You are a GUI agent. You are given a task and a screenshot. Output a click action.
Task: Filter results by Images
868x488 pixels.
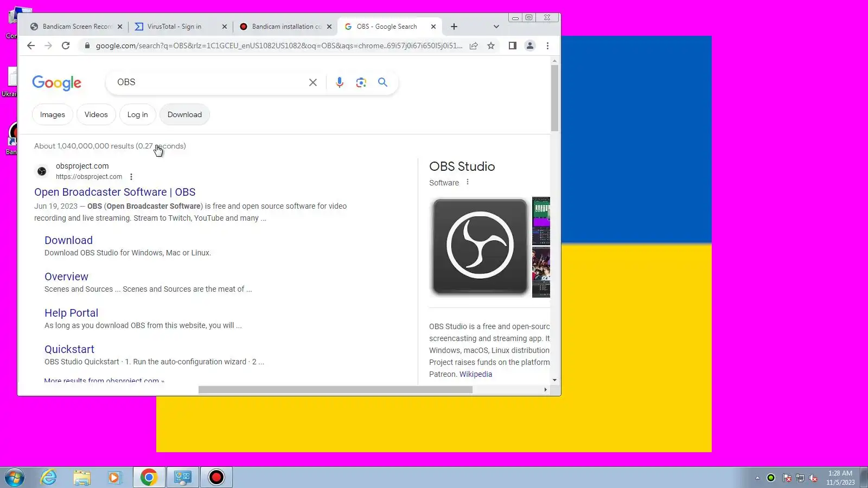pos(53,114)
